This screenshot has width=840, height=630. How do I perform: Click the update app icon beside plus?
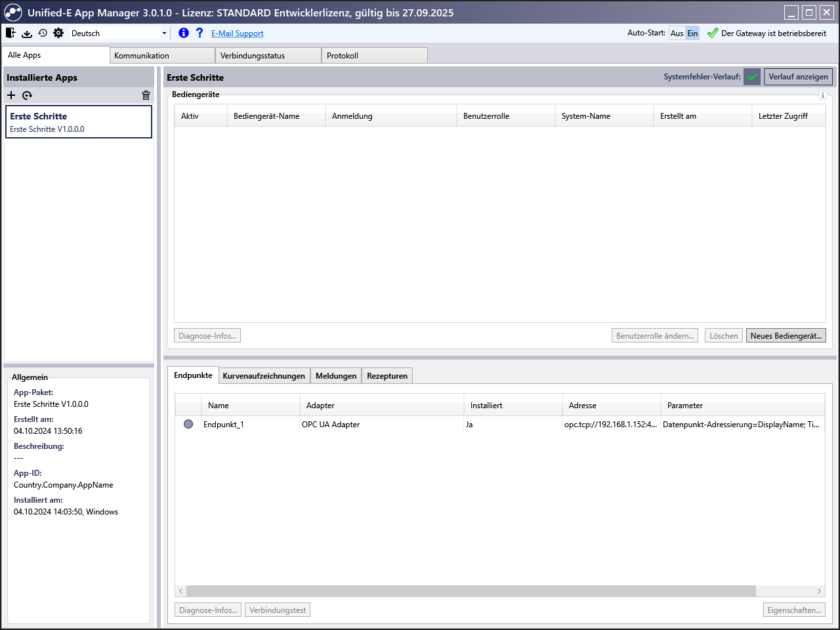pos(27,95)
